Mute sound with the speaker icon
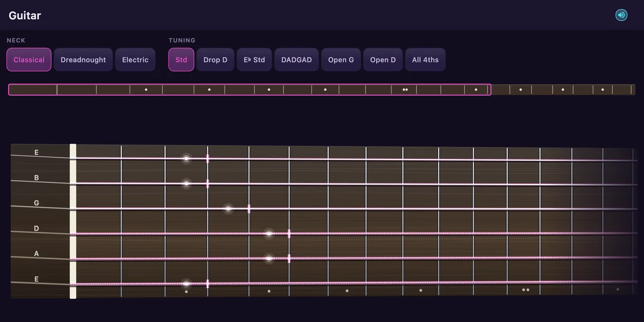 [x=621, y=15]
